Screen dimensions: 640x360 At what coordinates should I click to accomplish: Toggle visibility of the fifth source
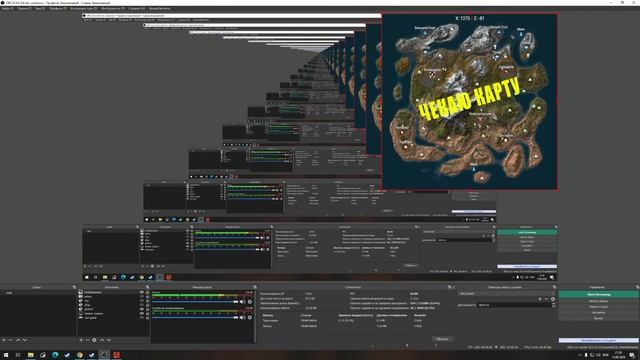click(142, 309)
